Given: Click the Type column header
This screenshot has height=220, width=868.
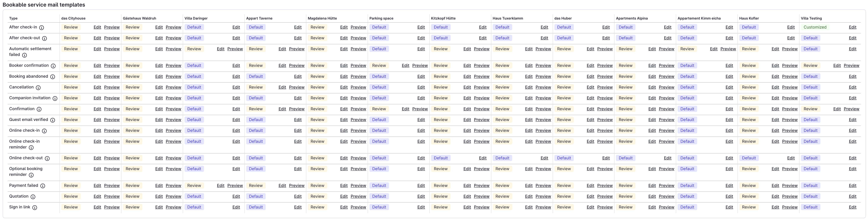Looking at the screenshot, I should (x=13, y=19).
